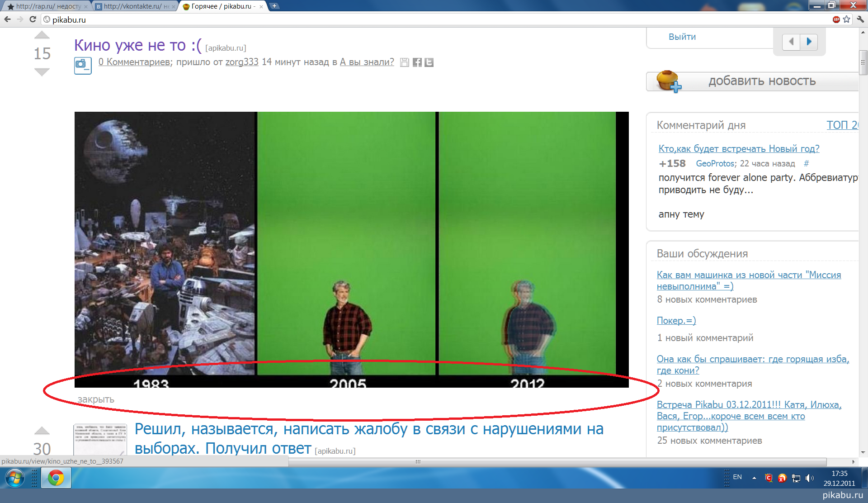Viewport: 868px width, 503px height.
Task: Switch to the vkontakte.ru tab
Action: pyautogui.click(x=132, y=6)
